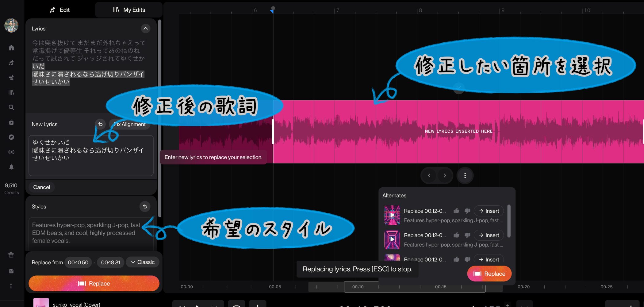
Task: Open Search from the left sidebar
Action: [x=11, y=107]
